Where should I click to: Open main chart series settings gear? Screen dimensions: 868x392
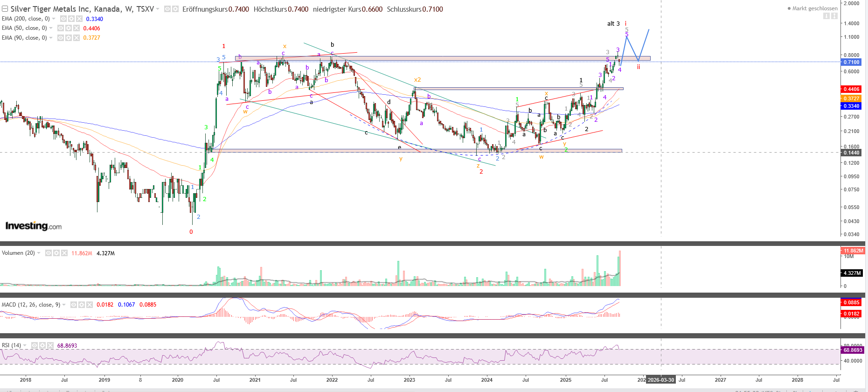[x=175, y=9]
